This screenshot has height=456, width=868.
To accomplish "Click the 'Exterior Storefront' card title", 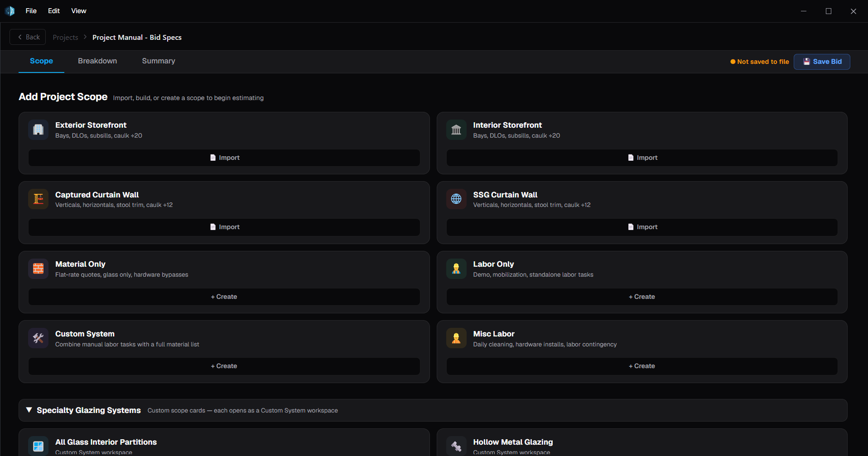I will point(91,125).
